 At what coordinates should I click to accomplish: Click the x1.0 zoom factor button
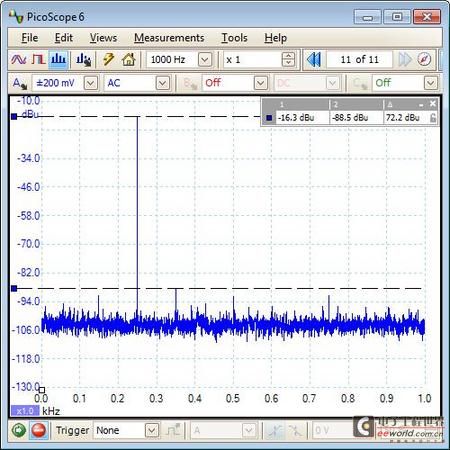[x=25, y=411]
